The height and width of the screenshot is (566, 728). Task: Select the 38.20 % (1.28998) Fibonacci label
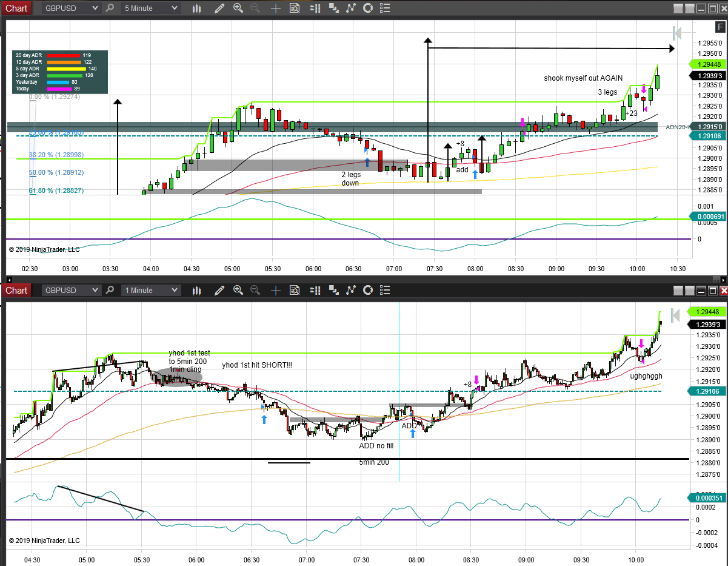(56, 155)
